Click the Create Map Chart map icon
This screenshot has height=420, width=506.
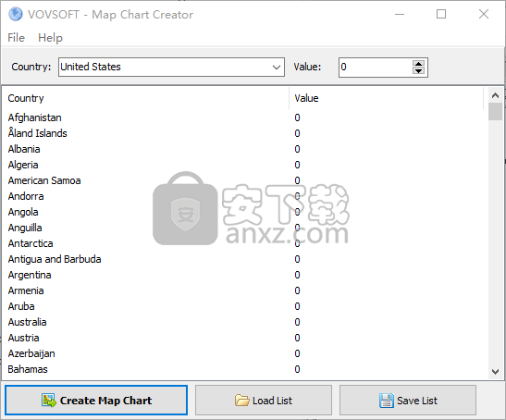49,401
